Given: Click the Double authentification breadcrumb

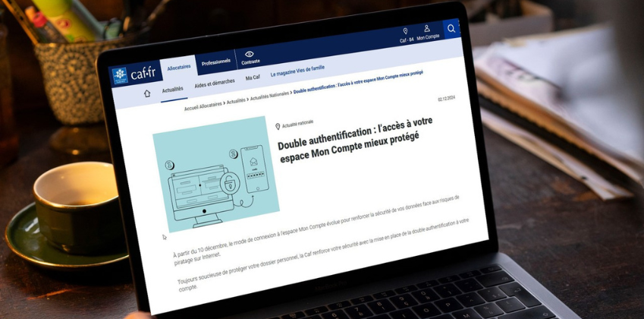Looking at the screenshot, I should [x=358, y=83].
